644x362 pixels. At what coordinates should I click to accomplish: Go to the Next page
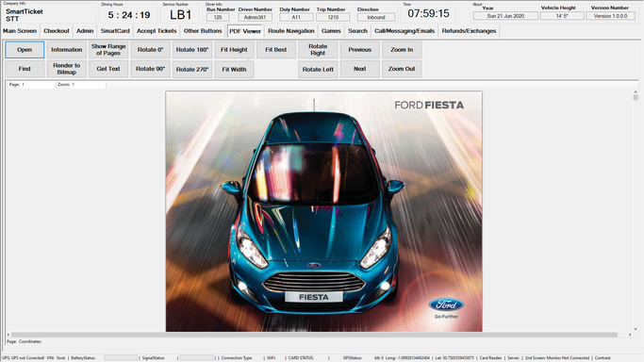pos(360,69)
